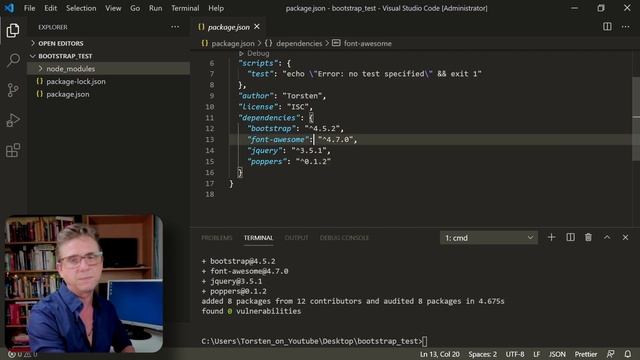Select the package.json editor tab
Screen dimensions: 640x360
(229, 27)
